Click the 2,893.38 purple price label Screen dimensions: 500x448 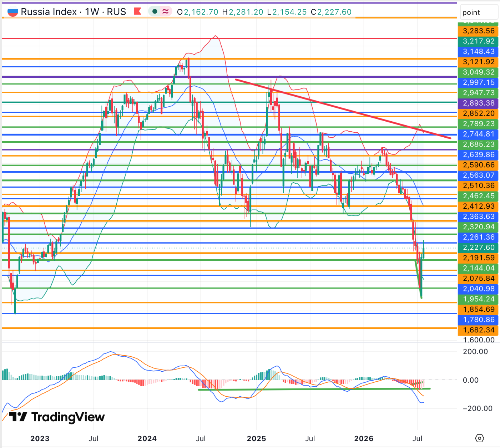[x=478, y=103]
